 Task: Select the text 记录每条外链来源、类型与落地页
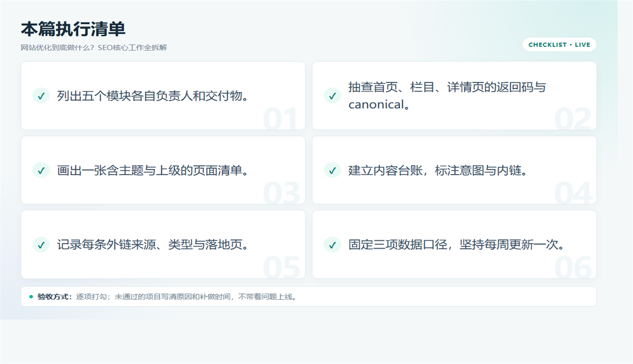[153, 244]
